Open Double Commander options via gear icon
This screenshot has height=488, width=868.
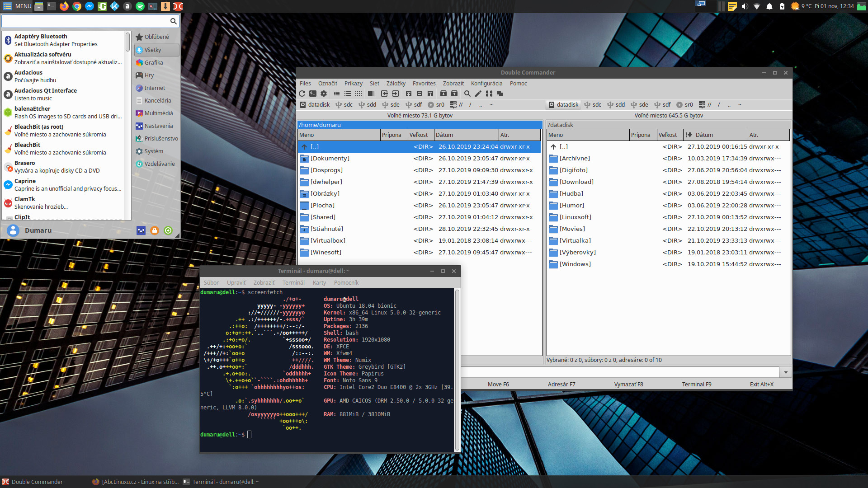tap(324, 94)
